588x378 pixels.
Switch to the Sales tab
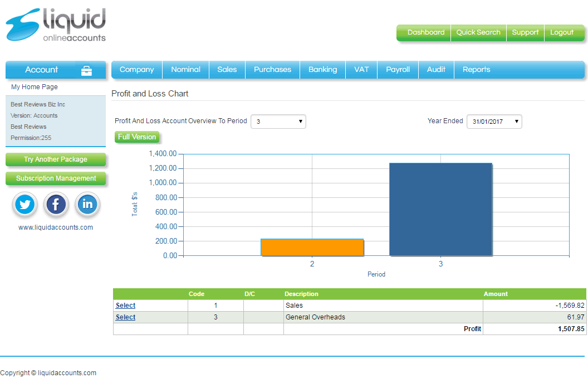click(x=227, y=70)
